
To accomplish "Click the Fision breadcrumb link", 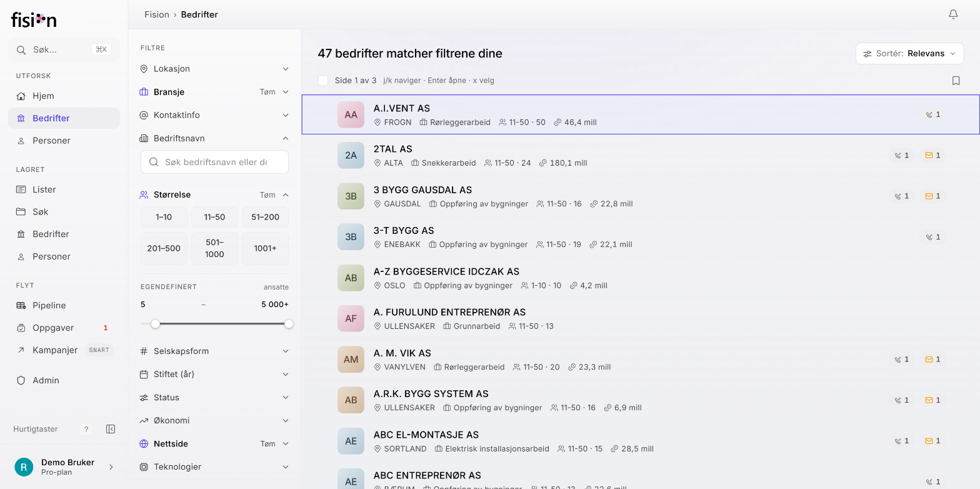I will coord(157,14).
